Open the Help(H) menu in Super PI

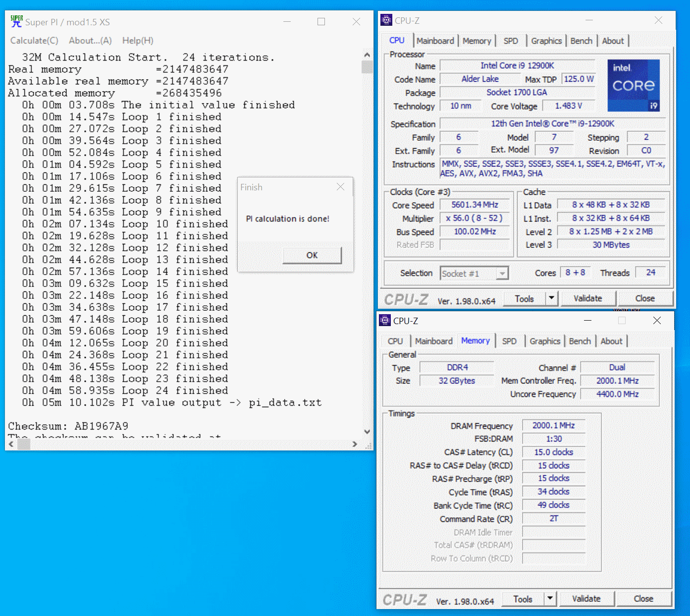(x=138, y=41)
